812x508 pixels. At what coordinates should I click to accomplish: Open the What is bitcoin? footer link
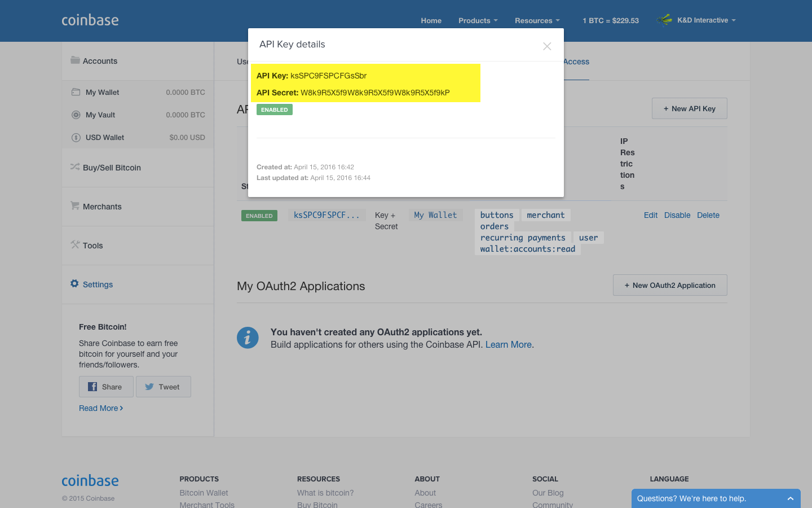pos(325,493)
